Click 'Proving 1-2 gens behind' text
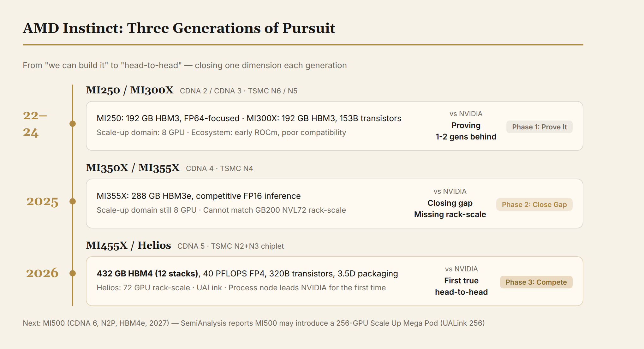This screenshot has height=349, width=644. pos(466,131)
